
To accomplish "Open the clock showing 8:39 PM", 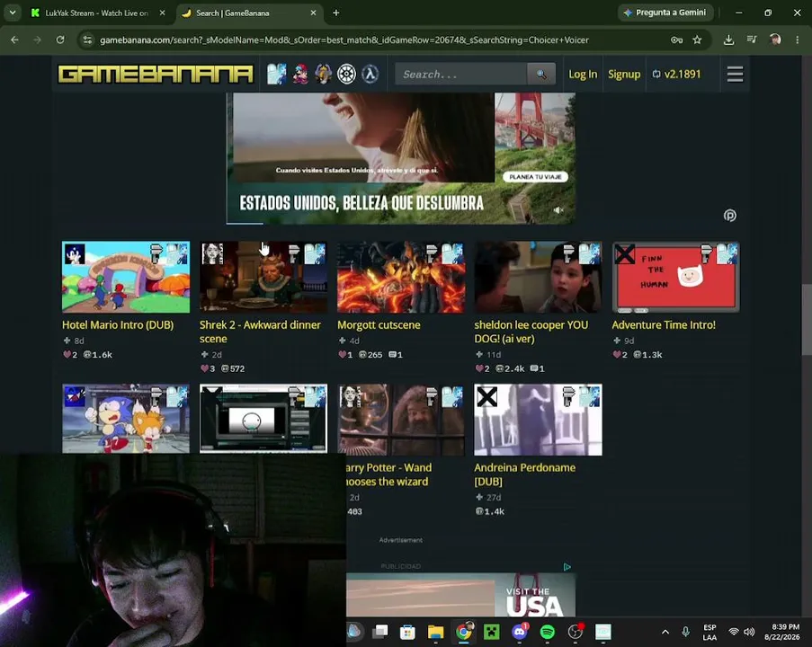I will 782,632.
